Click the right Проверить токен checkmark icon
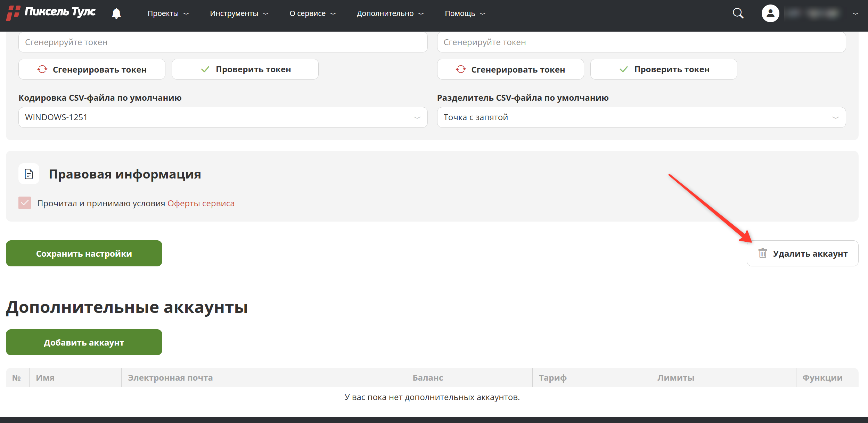 [624, 69]
